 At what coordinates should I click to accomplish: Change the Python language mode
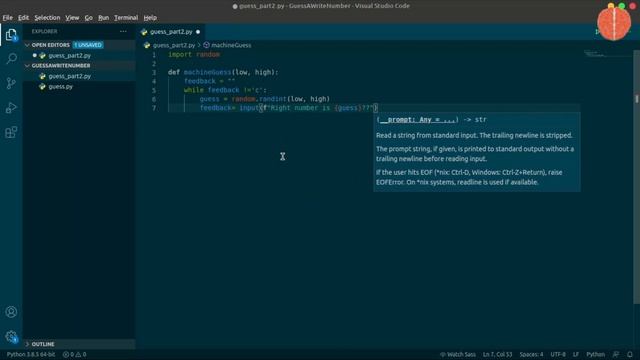tap(595, 354)
